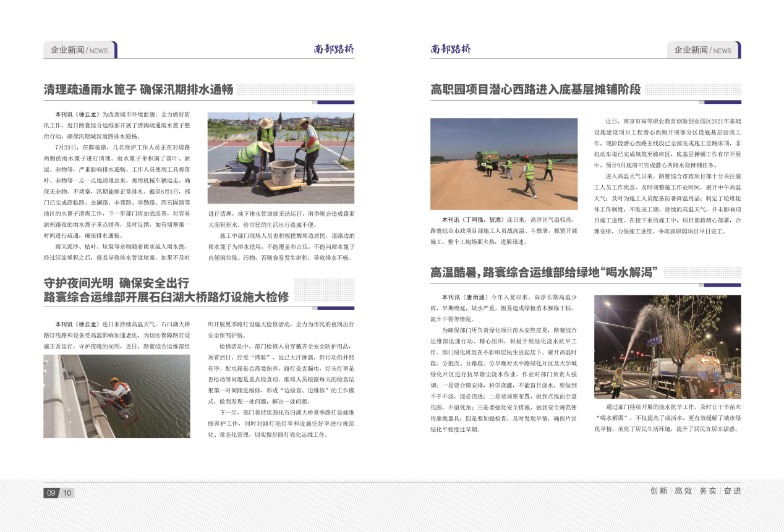Click night photo of water truck spraying trees
Image resolution: width=784 pixels, height=532 pixels.
[667, 347]
